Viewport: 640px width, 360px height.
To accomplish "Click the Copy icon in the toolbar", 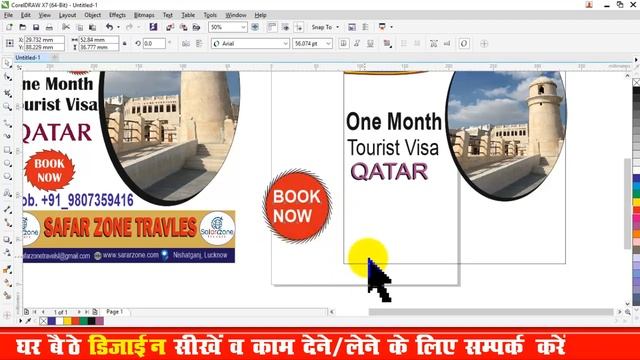I will tap(80, 27).
